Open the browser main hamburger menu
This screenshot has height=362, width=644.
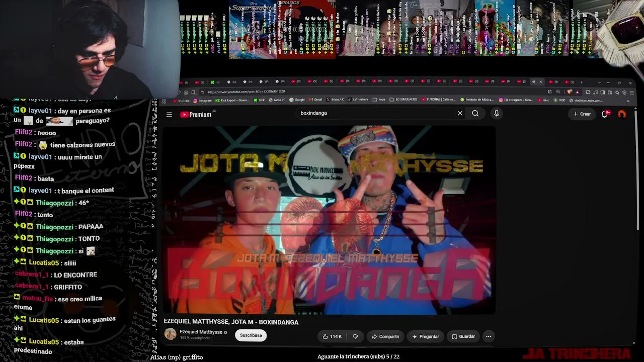631,92
